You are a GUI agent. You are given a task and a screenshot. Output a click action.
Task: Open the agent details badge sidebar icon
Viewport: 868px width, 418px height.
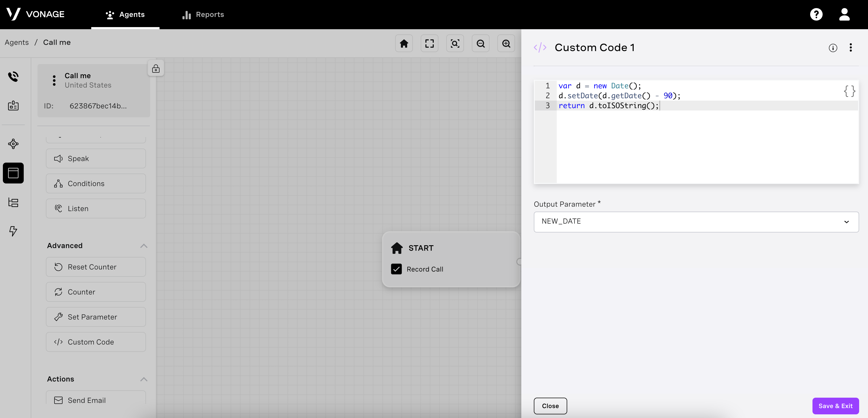click(13, 106)
